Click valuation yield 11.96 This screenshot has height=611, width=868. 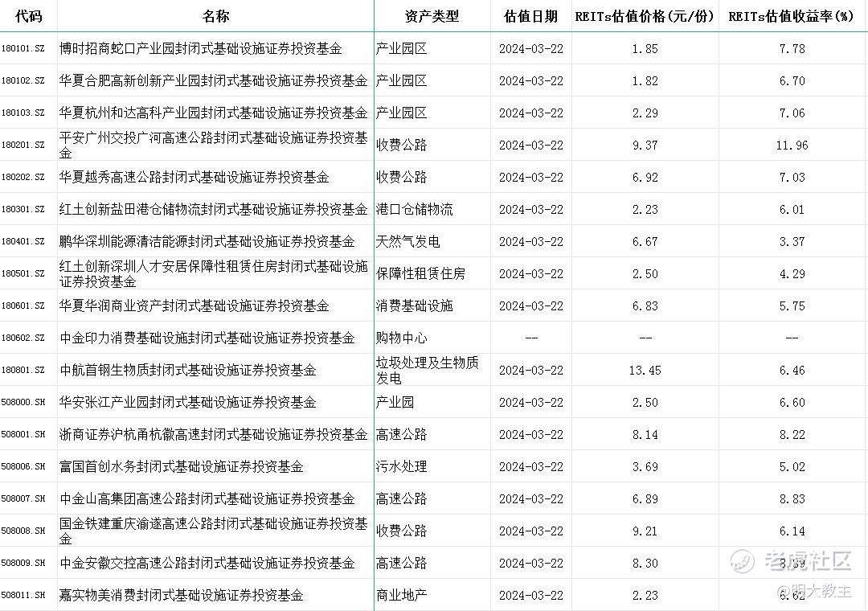pos(792,145)
